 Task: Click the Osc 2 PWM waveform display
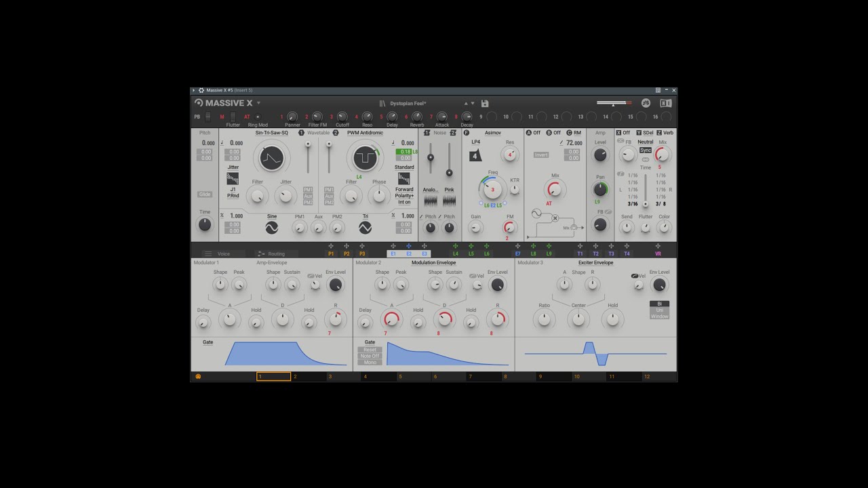click(x=366, y=158)
